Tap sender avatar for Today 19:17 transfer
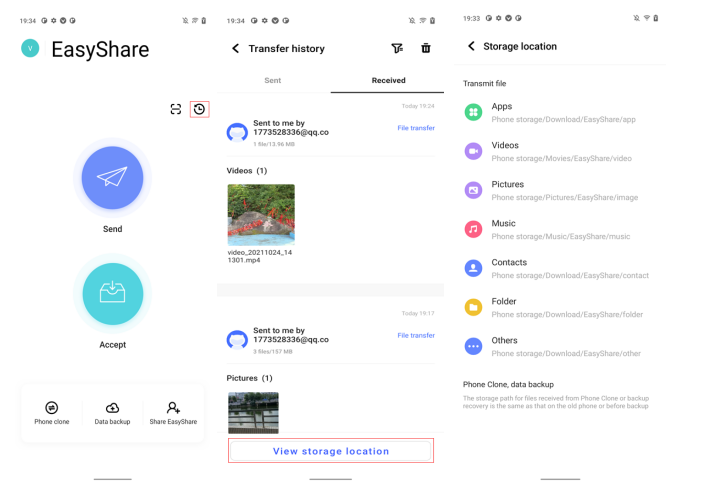This screenshot has height=499, width=723. (x=237, y=340)
